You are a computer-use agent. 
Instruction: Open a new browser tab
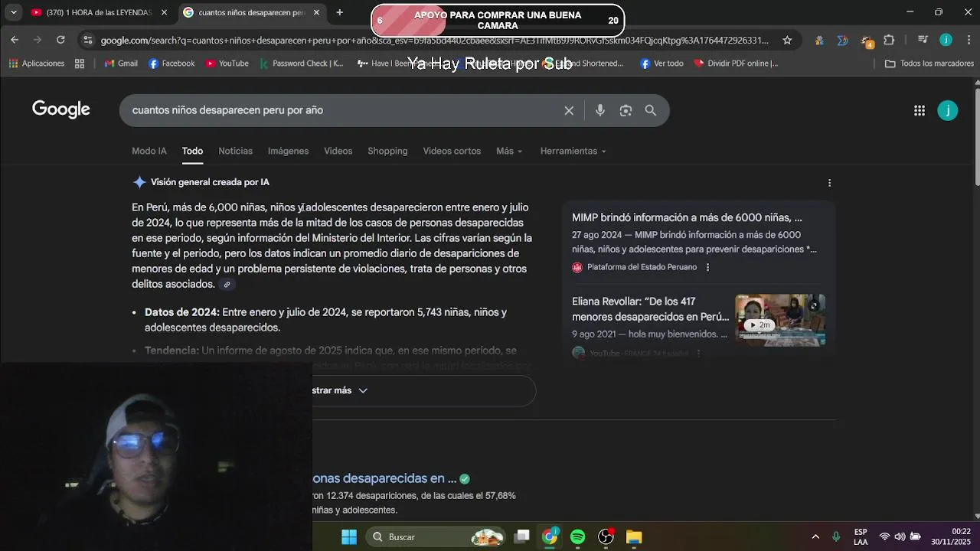tap(339, 12)
